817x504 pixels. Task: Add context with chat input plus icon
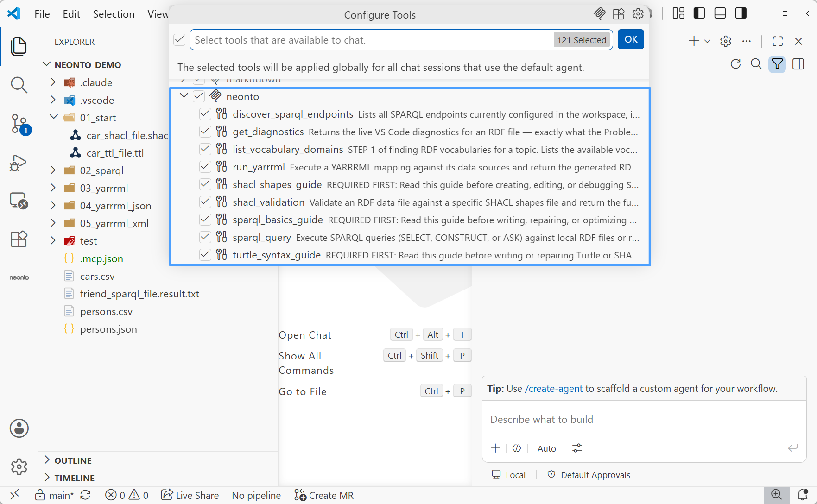tap(495, 448)
